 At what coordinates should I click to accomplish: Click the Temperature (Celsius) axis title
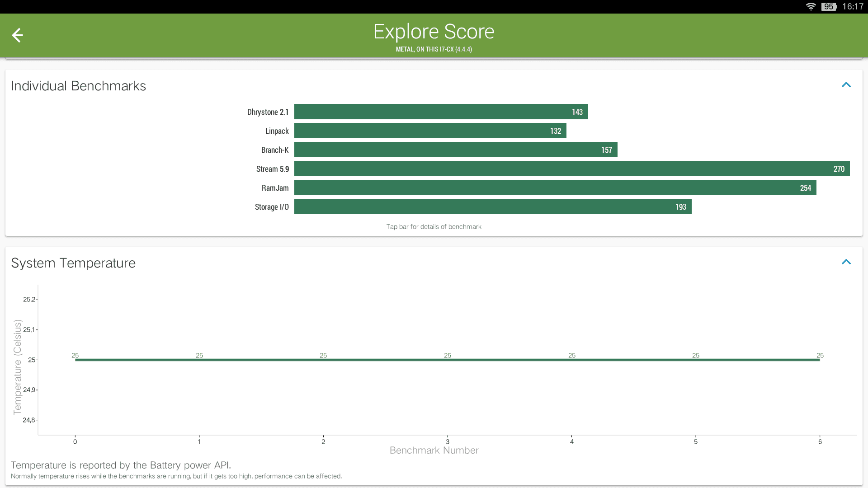coord(18,367)
